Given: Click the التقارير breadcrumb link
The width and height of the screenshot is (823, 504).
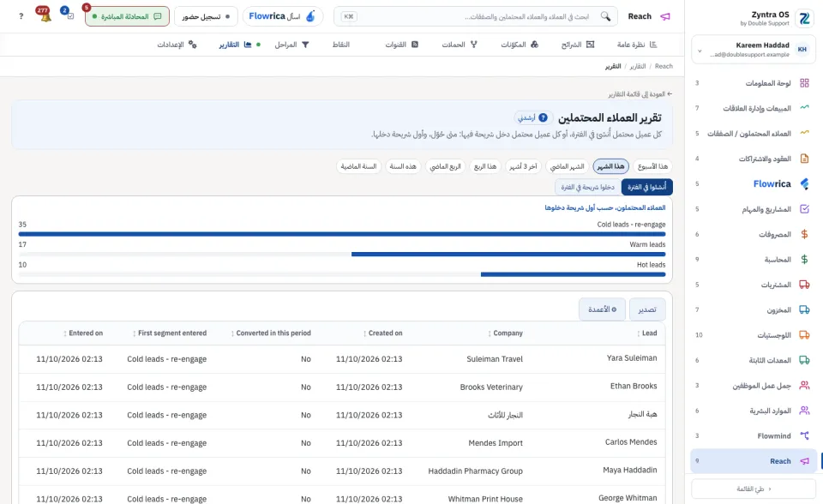Looking at the screenshot, I should tap(638, 66).
